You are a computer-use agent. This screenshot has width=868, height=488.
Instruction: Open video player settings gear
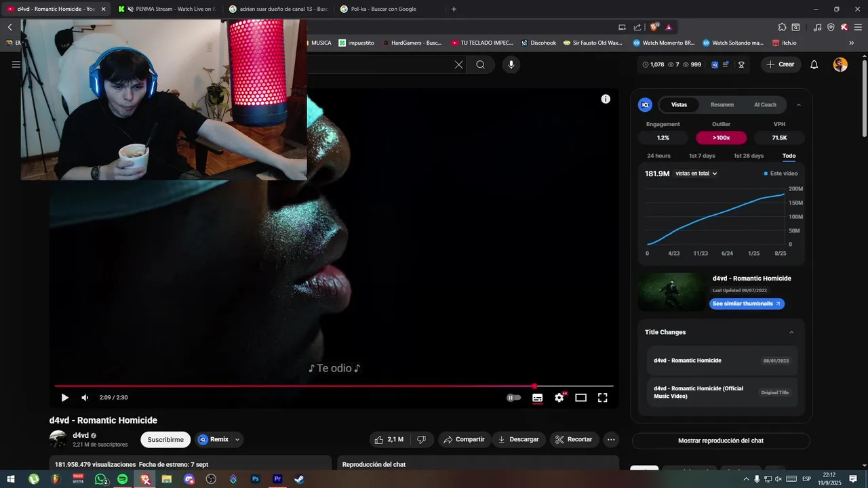(559, 398)
